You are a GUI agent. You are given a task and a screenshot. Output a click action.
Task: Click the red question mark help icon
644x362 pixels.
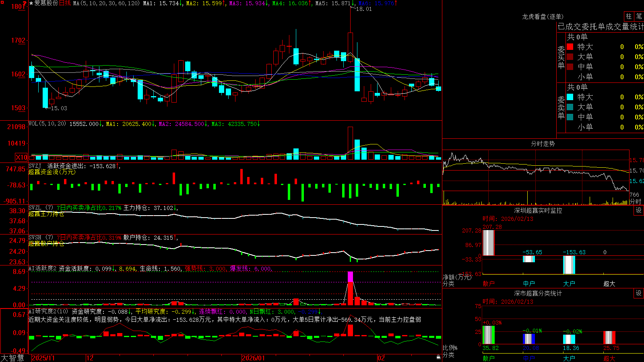[25, 3]
